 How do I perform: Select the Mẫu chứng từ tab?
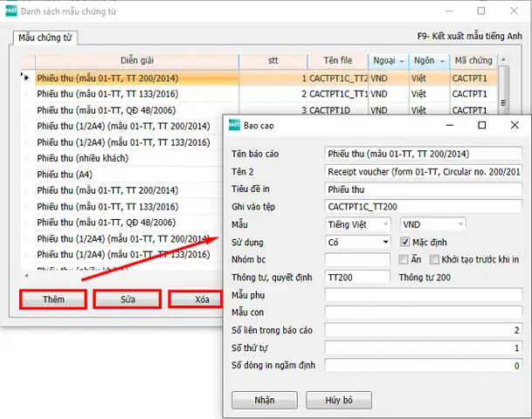45,38
